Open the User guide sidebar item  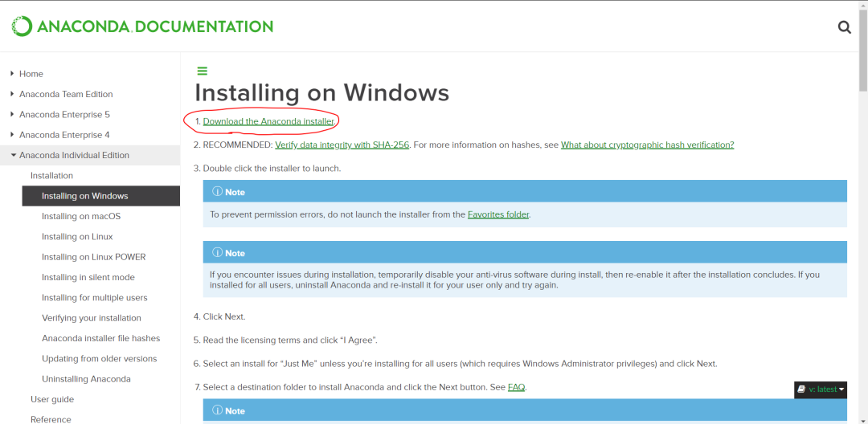point(52,399)
